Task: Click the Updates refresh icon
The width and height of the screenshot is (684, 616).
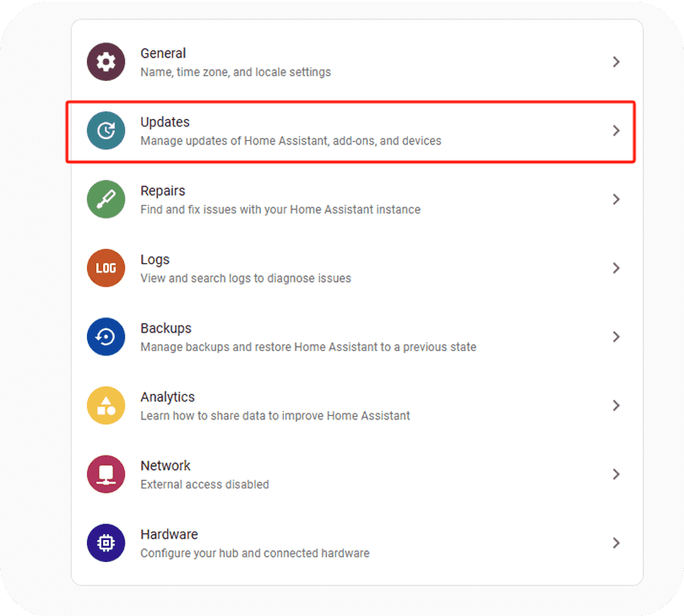Action: pyautogui.click(x=106, y=131)
